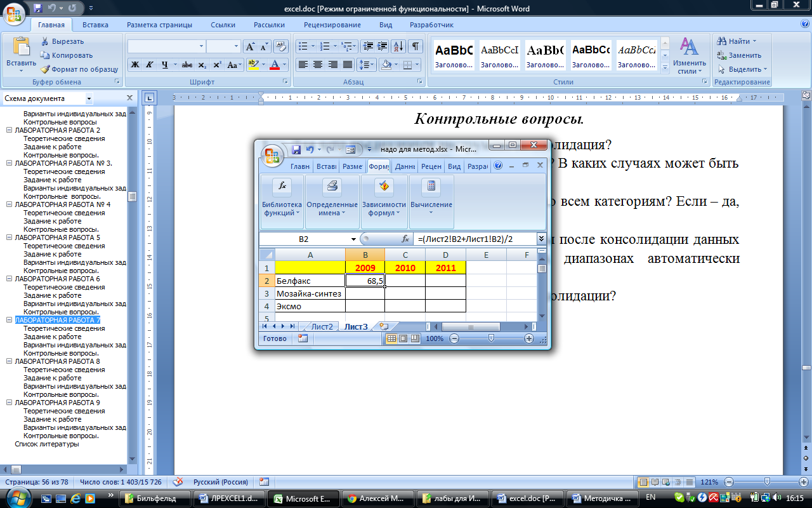The width and height of the screenshot is (812, 508).
Task: Click the multilevel list button
Action: [346, 46]
